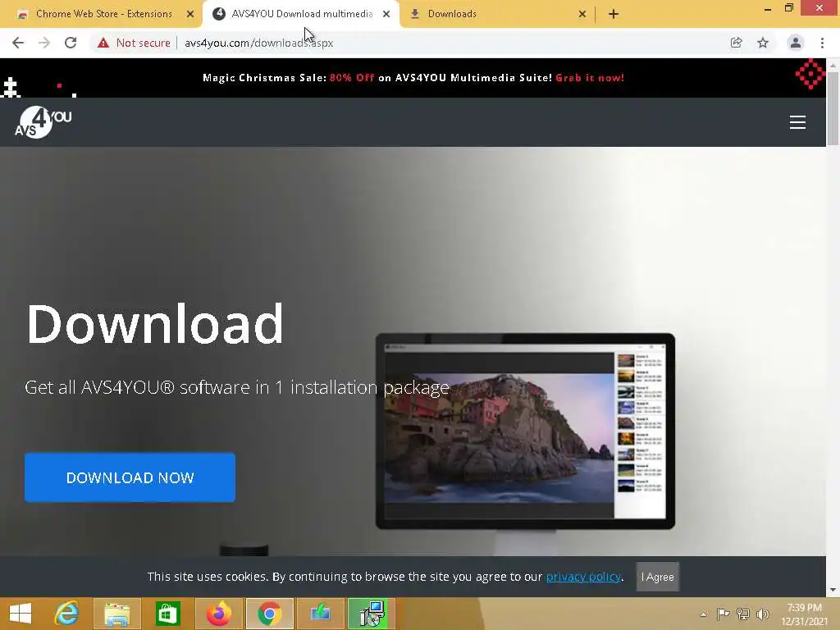Click the taskbar clock and date

pos(804,614)
